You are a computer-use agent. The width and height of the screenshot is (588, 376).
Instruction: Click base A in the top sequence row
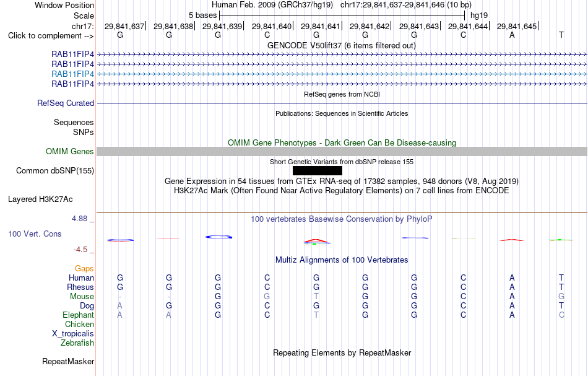click(512, 35)
